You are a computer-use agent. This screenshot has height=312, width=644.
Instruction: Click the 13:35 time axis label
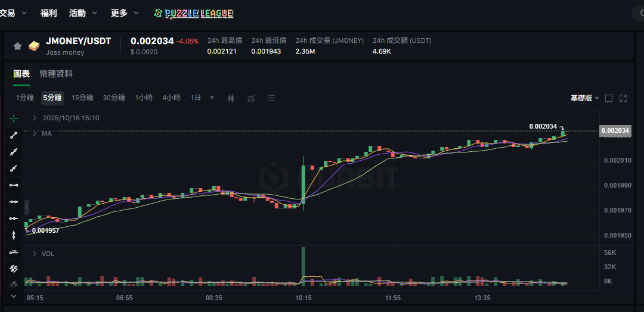tap(482, 297)
